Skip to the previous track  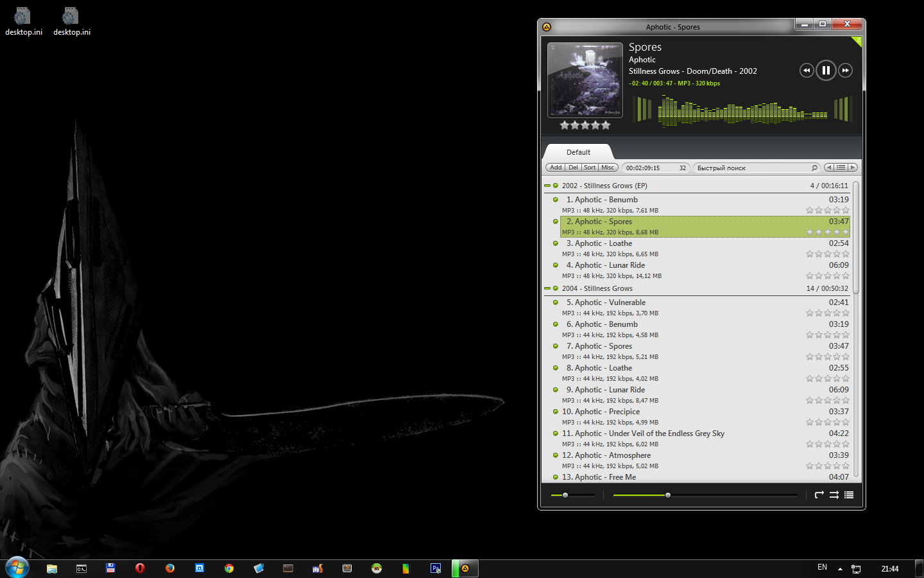807,70
